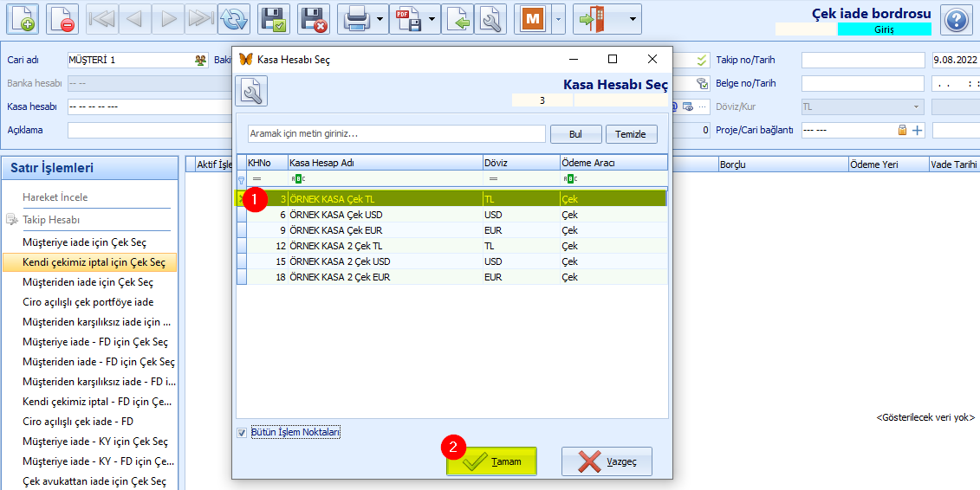The width and height of the screenshot is (980, 490).
Task: Open the exit door dropdown arrow
Action: click(634, 19)
